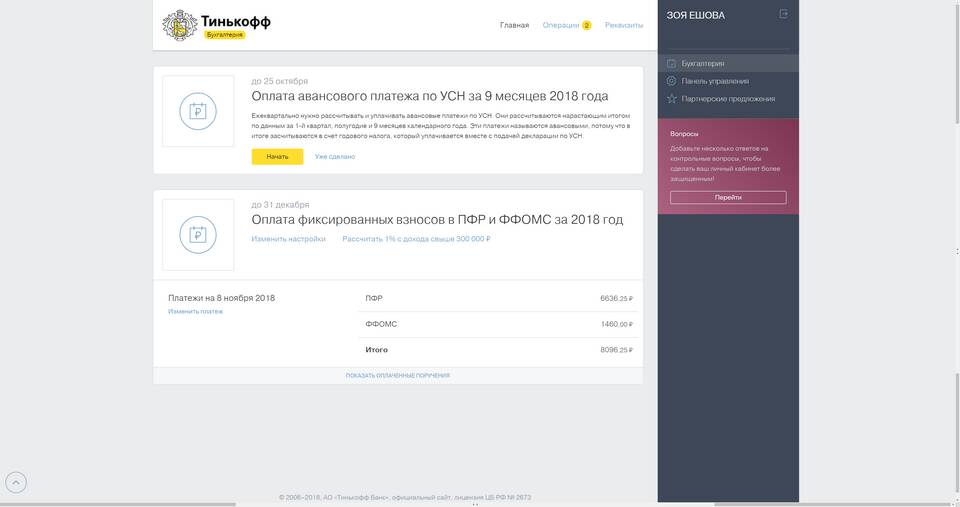Click the yellow Бухгалтерия label under the logo

pyautogui.click(x=225, y=35)
